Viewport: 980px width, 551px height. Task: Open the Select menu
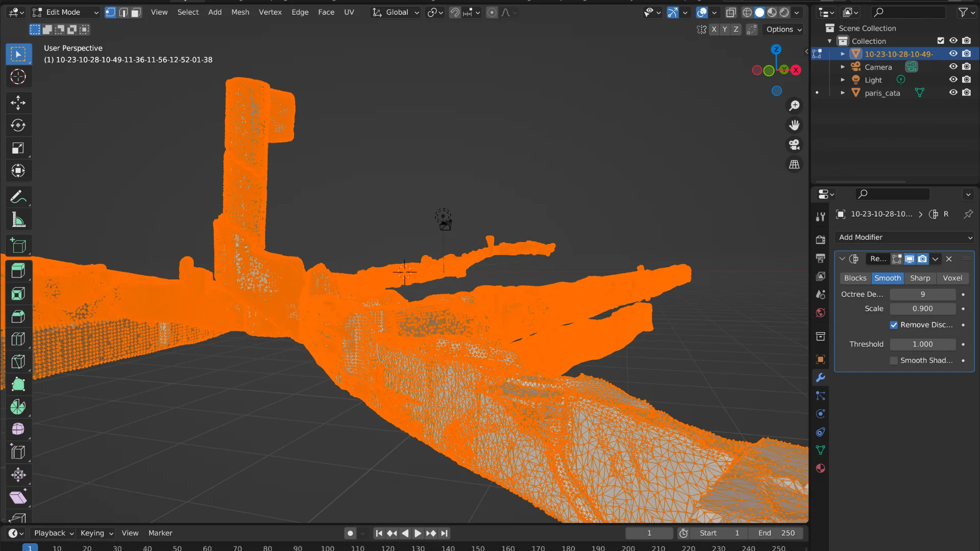point(188,12)
